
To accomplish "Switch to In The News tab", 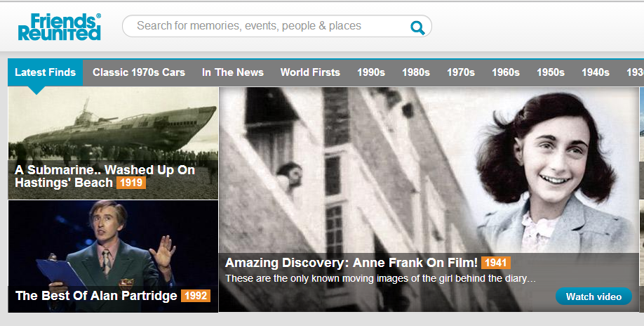I will pyautogui.click(x=233, y=72).
